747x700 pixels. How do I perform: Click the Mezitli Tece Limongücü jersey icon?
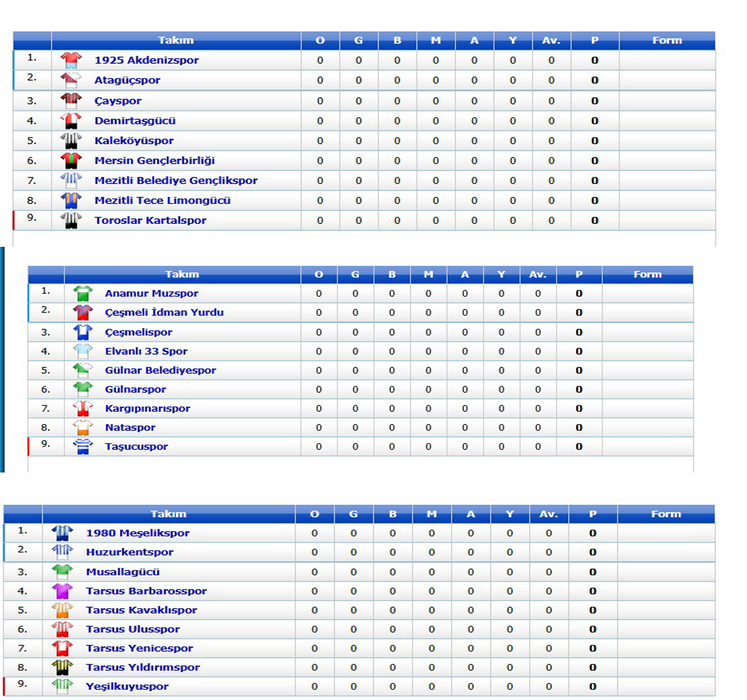pos(71,200)
